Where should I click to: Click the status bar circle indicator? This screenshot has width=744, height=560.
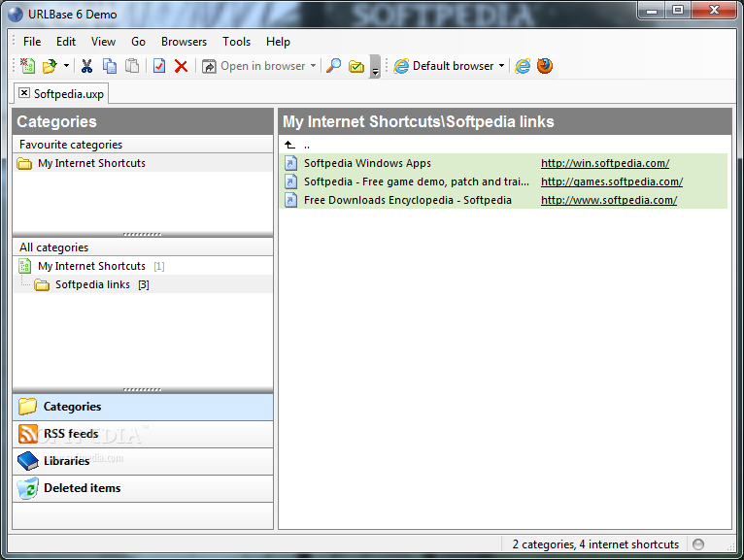pos(698,544)
